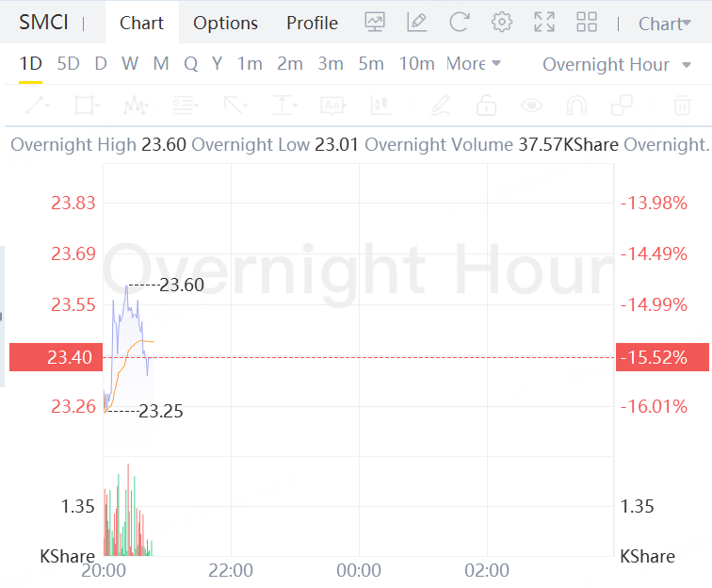712x588 pixels.
Task: Click the 23.40 current price marker
Action: click(x=56, y=357)
